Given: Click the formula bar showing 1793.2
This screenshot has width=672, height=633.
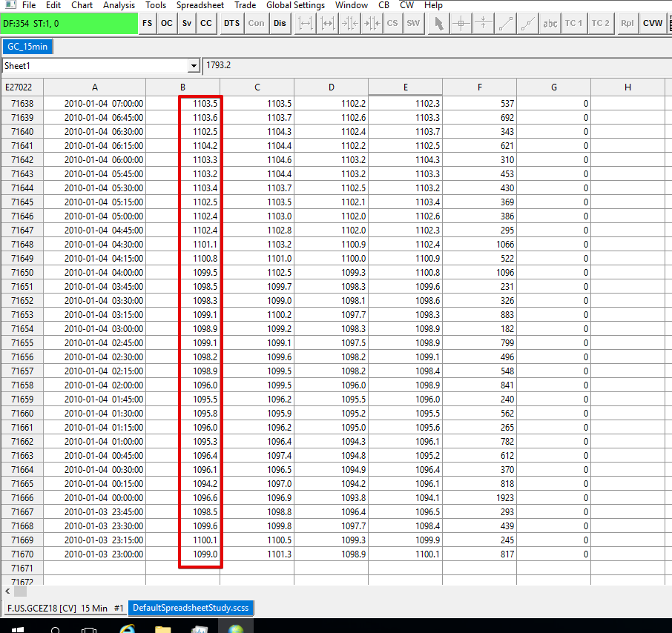Looking at the screenshot, I should tap(437, 65).
